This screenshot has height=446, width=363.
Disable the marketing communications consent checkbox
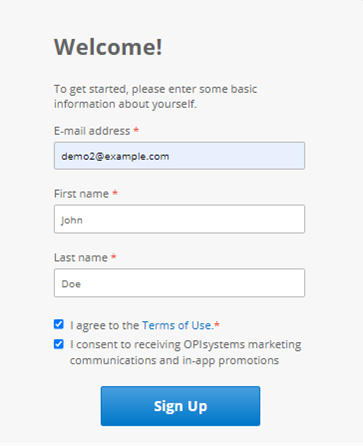59,344
